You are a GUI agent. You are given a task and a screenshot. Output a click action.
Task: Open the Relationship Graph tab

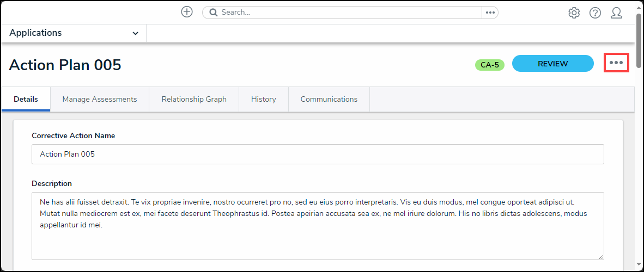(x=193, y=99)
